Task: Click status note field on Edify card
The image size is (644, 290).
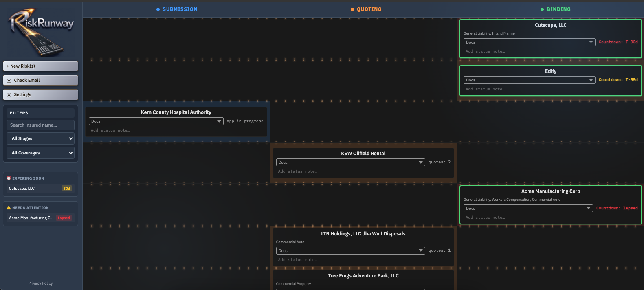Action: (551, 89)
